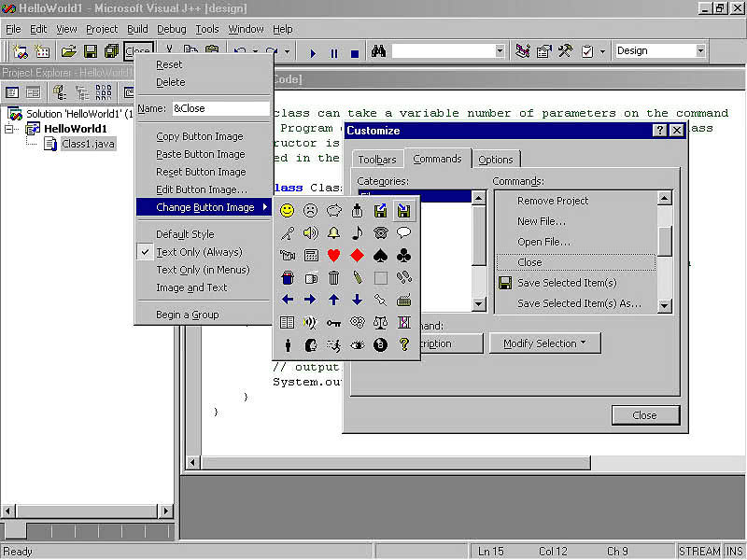747x560 pixels.
Task: Choose the coffee mug button image
Action: (310, 277)
